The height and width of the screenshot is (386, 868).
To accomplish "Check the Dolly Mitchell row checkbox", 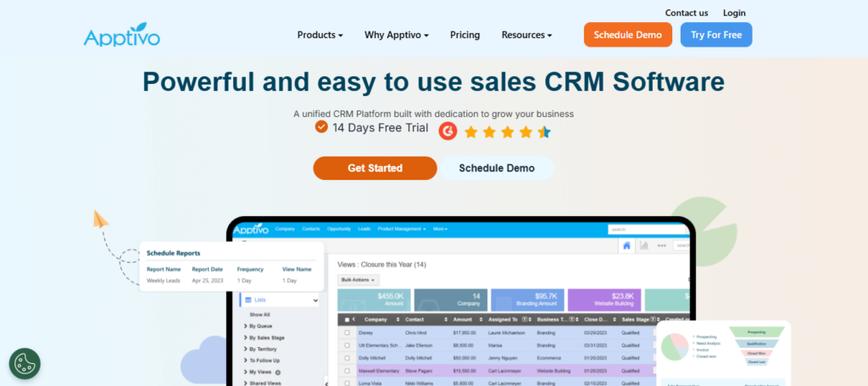I will (x=347, y=358).
